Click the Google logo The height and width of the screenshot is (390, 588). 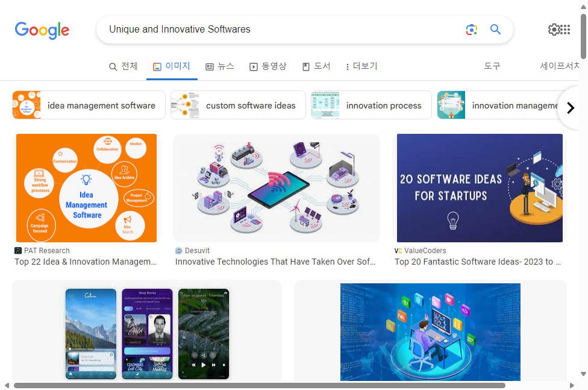(x=42, y=30)
